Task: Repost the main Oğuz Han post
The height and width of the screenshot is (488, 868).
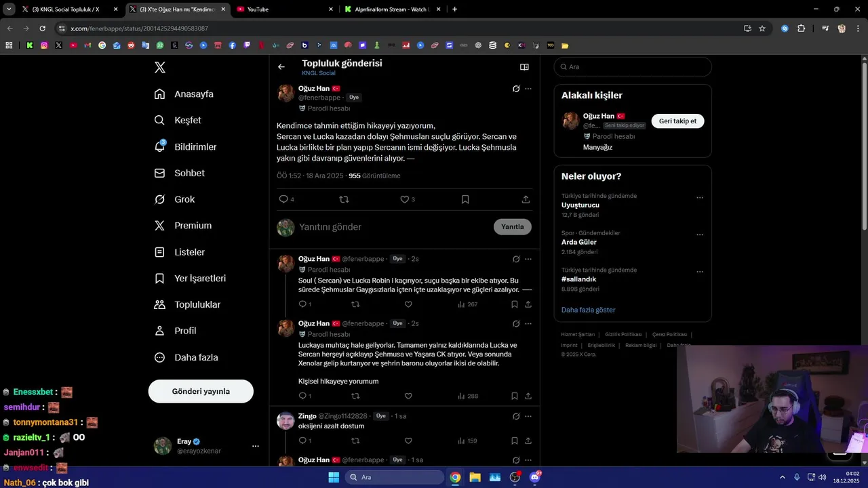Action: click(x=344, y=199)
